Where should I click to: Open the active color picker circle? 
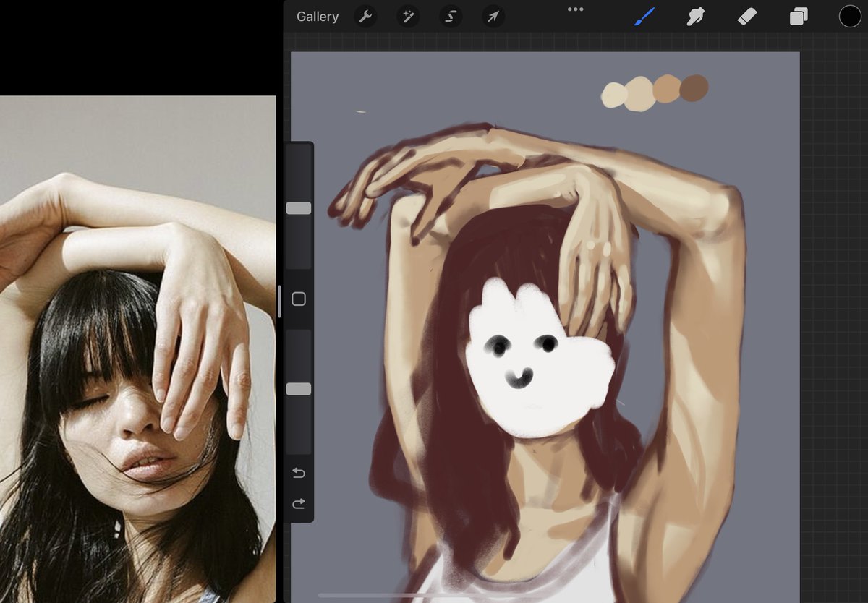point(850,17)
